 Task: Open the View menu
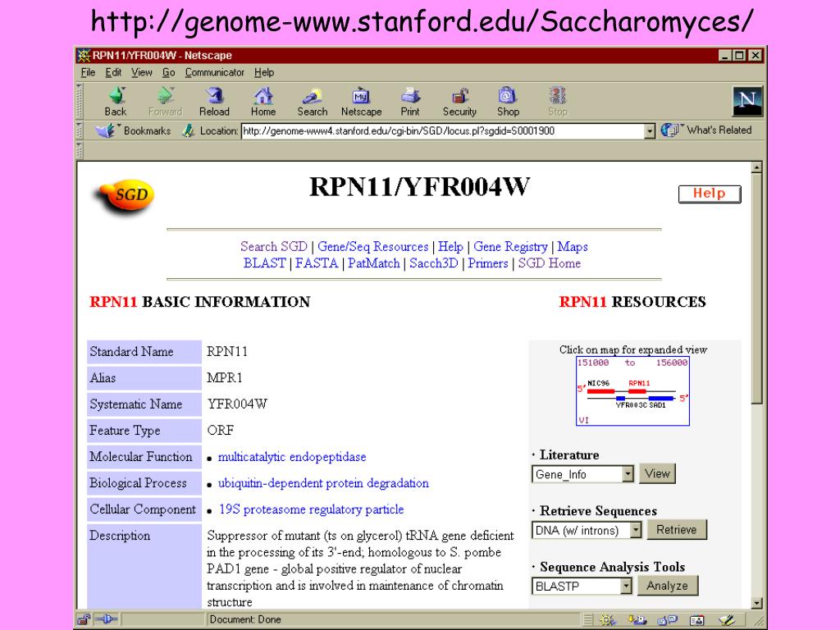(142, 72)
